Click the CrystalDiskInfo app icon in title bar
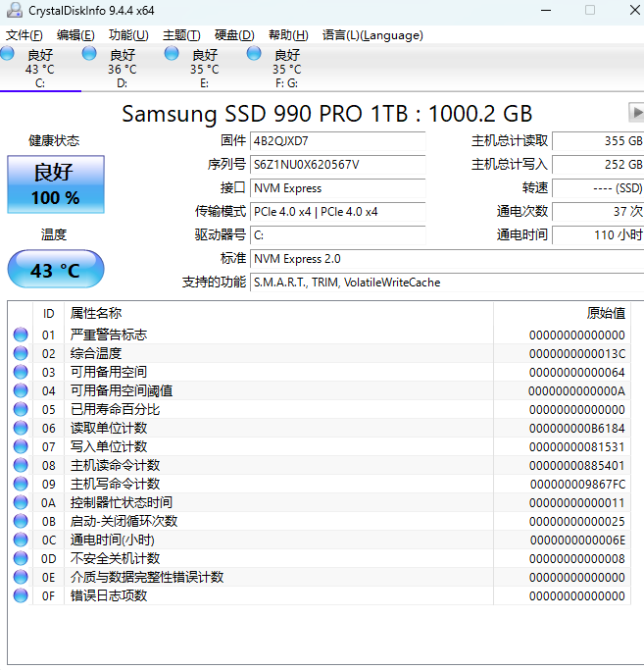Viewport: 644px width, 670px height. point(15,10)
